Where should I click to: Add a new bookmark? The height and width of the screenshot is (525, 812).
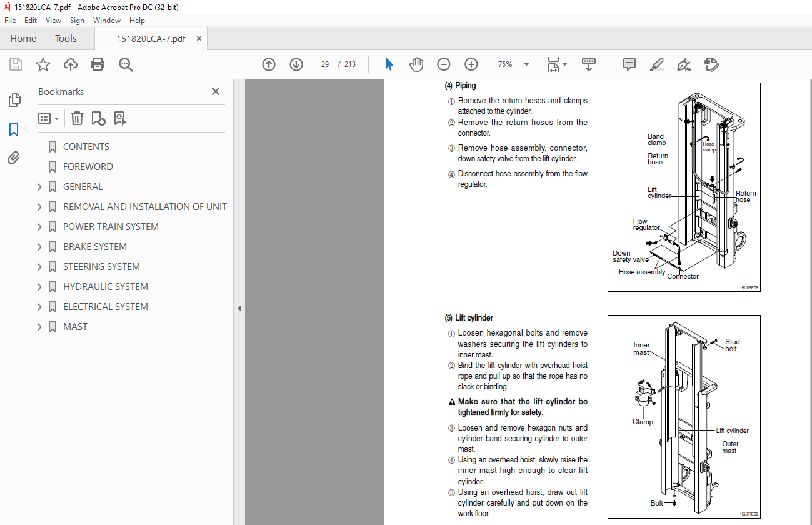click(98, 118)
